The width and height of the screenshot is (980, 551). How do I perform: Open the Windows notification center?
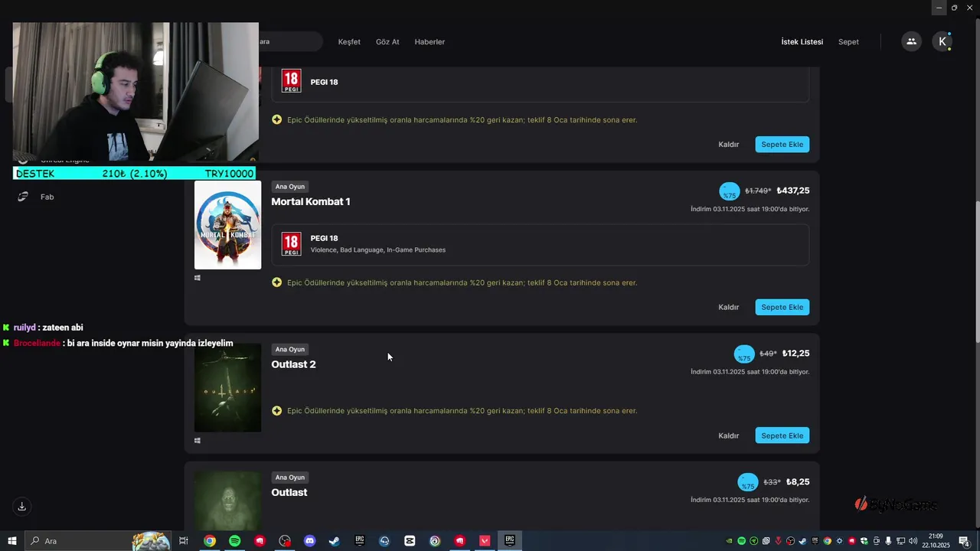[964, 541]
